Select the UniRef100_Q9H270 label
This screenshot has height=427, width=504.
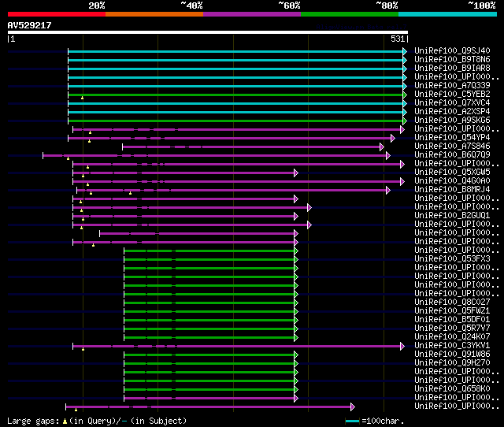[452, 363]
